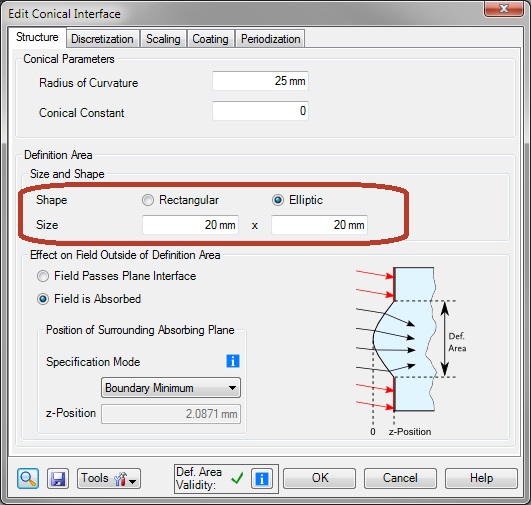Expand the Boundary Minimum dropdown
The width and height of the screenshot is (531, 505).
pyautogui.click(x=171, y=387)
